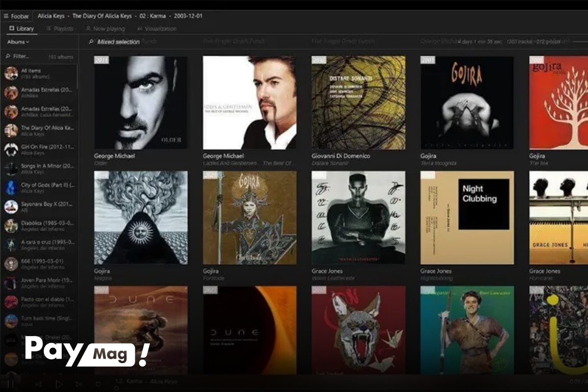Select Songs In A Minor in sidebar
The image size is (588, 392).
tap(39, 169)
